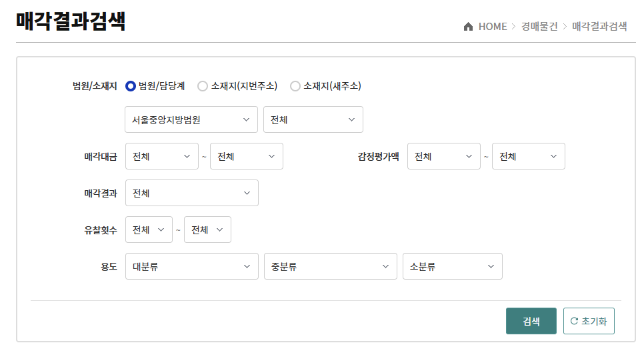Click the 매각결과검색 page title

[x=71, y=21]
